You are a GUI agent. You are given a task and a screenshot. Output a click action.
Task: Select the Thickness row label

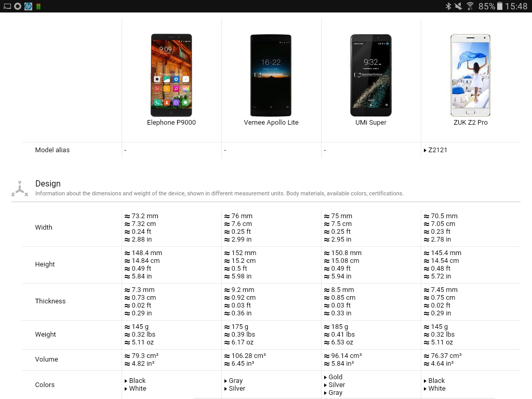pyautogui.click(x=50, y=301)
